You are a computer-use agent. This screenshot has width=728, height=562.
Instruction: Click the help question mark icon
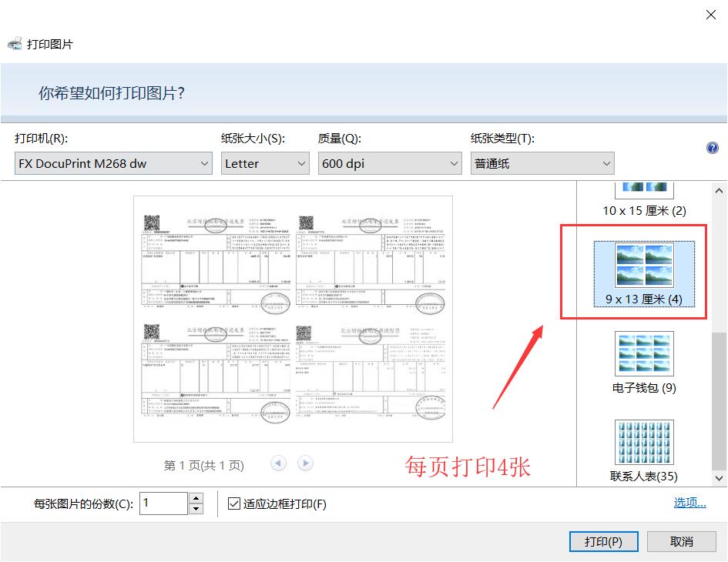713,148
